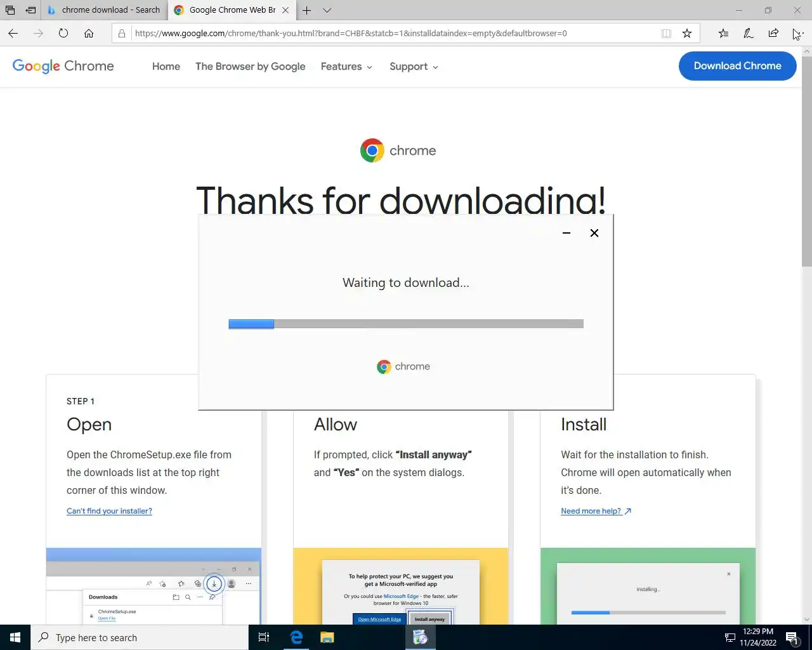Click the chrome logo above heading

click(x=398, y=150)
